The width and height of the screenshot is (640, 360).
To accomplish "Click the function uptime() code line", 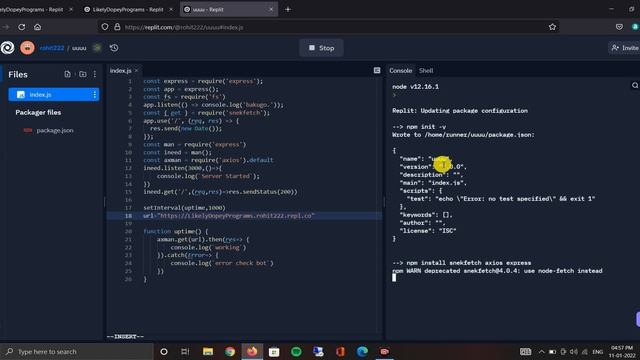I will coord(176,231).
